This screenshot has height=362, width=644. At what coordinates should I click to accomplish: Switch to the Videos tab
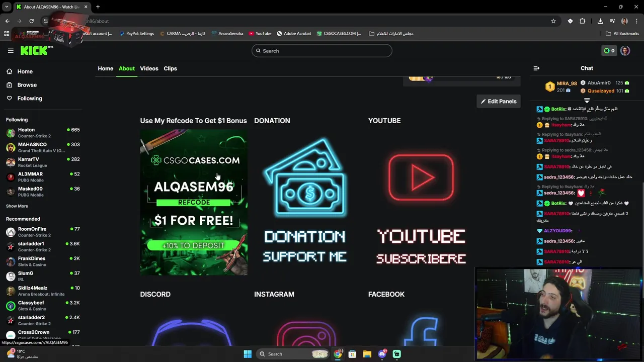click(149, 68)
